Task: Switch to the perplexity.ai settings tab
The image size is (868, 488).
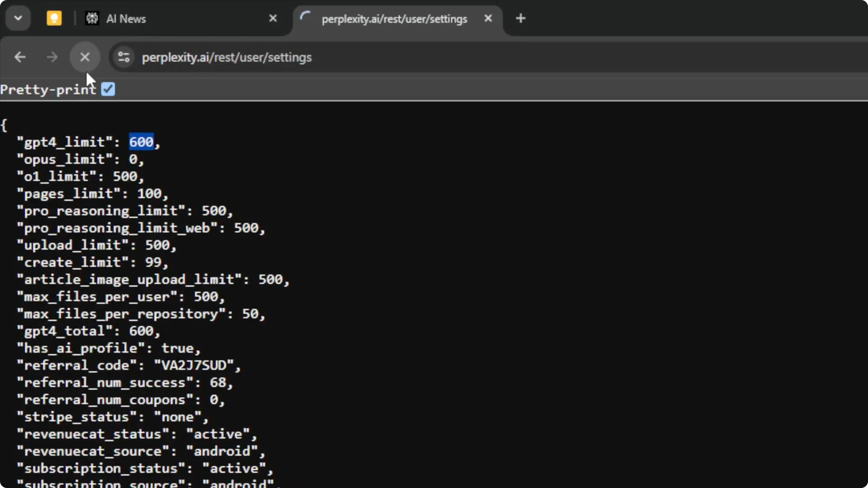Action: click(394, 19)
